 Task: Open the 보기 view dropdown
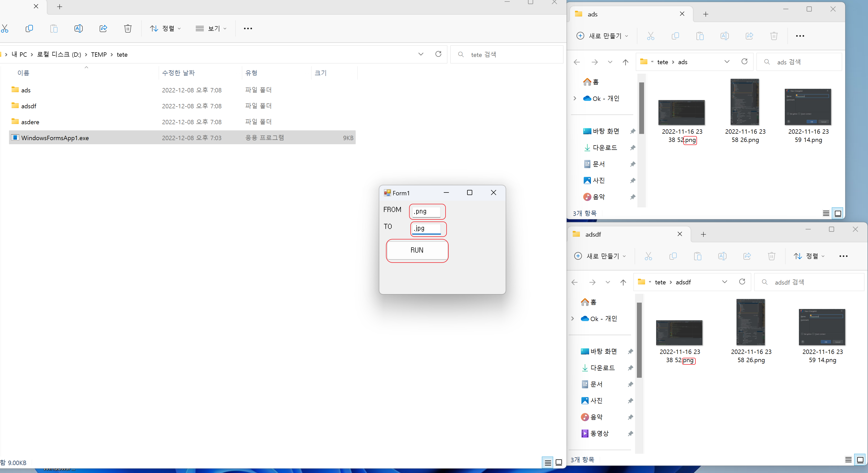pyautogui.click(x=211, y=28)
